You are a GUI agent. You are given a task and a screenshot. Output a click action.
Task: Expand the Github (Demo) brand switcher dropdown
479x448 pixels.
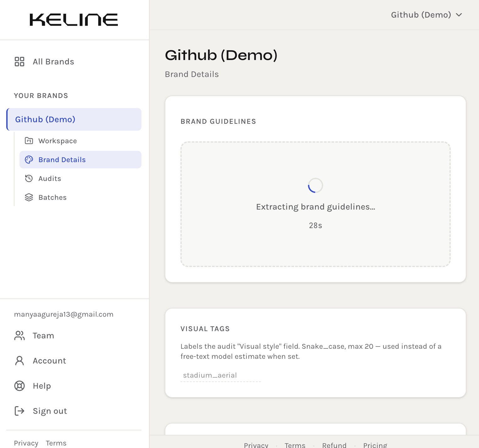427,15
